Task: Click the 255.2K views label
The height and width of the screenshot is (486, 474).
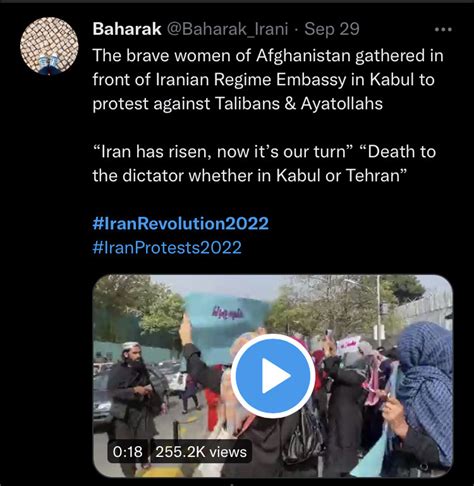Action: (201, 452)
